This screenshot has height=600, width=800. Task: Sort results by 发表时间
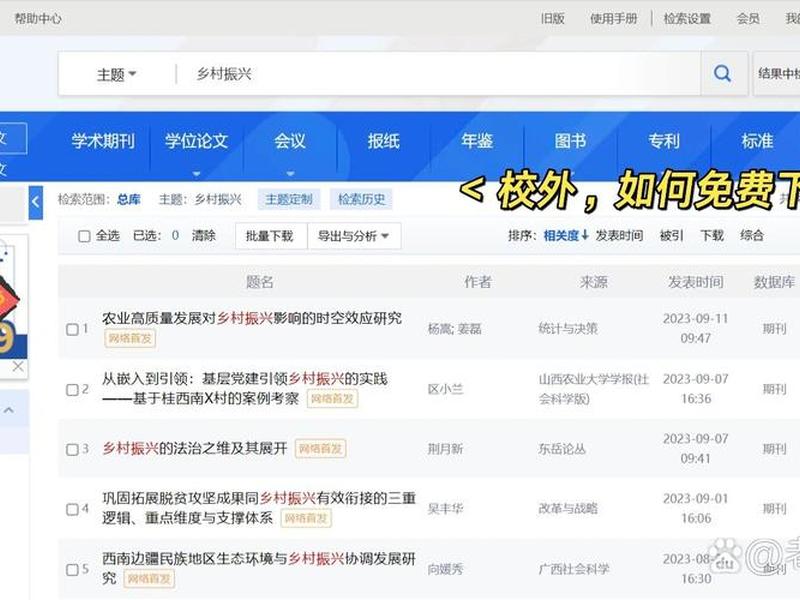[619, 235]
